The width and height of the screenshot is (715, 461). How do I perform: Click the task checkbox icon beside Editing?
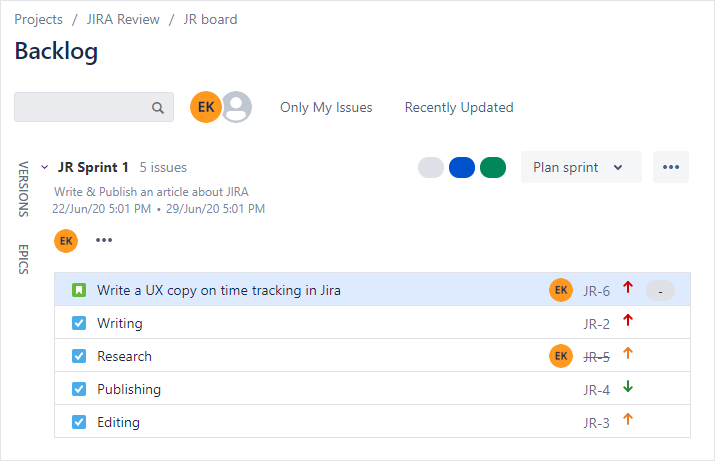[79, 422]
